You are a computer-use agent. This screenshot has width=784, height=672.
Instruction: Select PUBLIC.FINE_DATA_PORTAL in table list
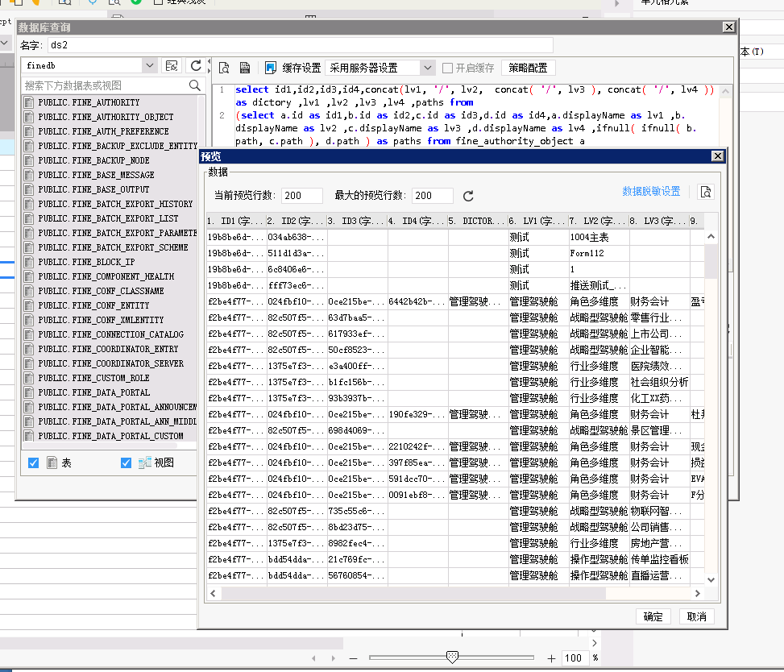coord(94,392)
